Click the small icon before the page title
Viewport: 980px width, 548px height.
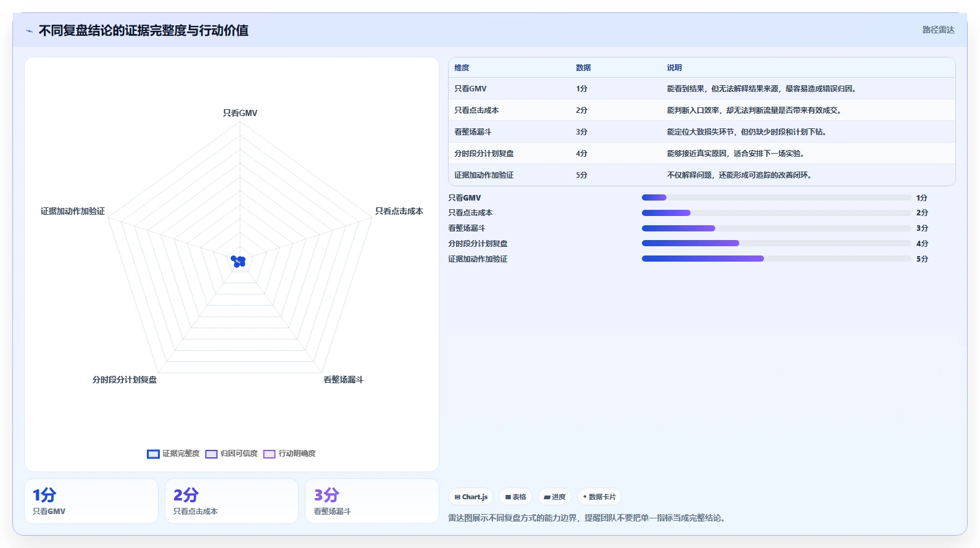click(29, 31)
